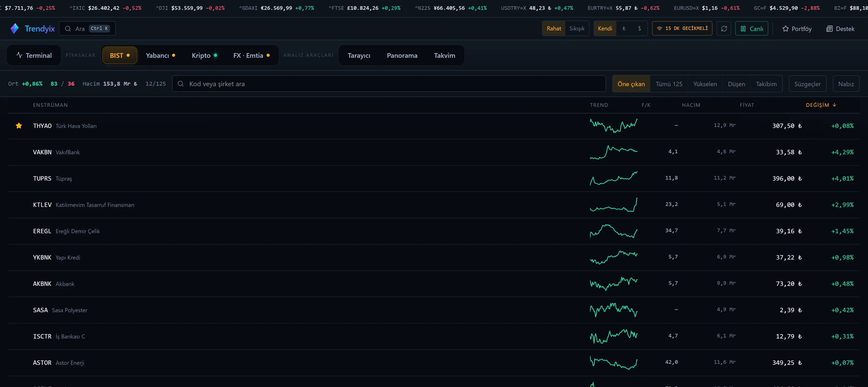The image size is (868, 387).
Task: Click the refresh data icon button
Action: pos(724,29)
